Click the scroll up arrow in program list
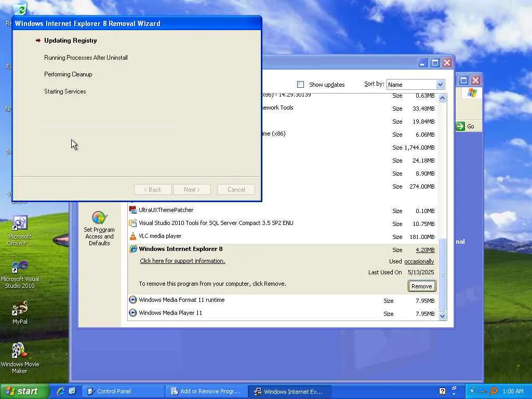The width and height of the screenshot is (532, 399). point(442,98)
